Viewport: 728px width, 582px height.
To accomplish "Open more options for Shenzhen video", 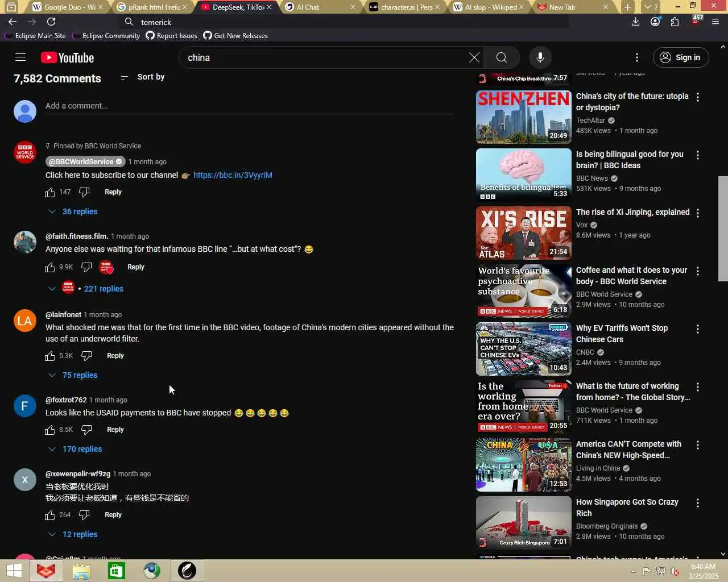I will click(x=698, y=97).
